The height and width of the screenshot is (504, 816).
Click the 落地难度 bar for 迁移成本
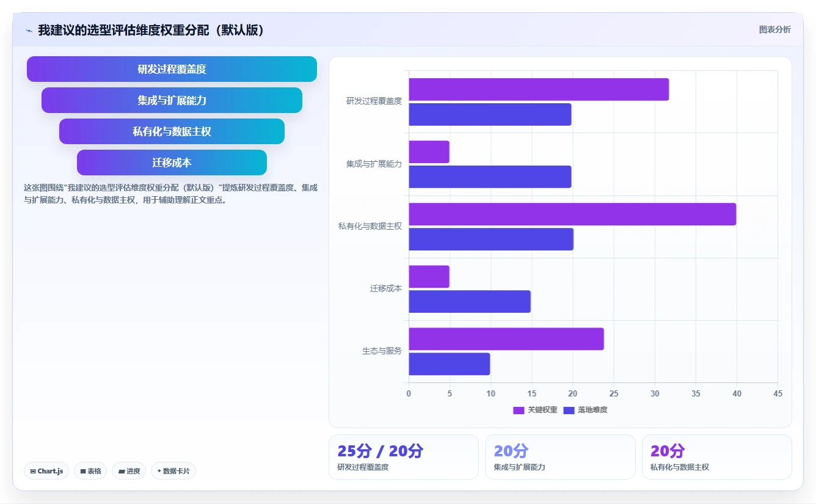[470, 301]
